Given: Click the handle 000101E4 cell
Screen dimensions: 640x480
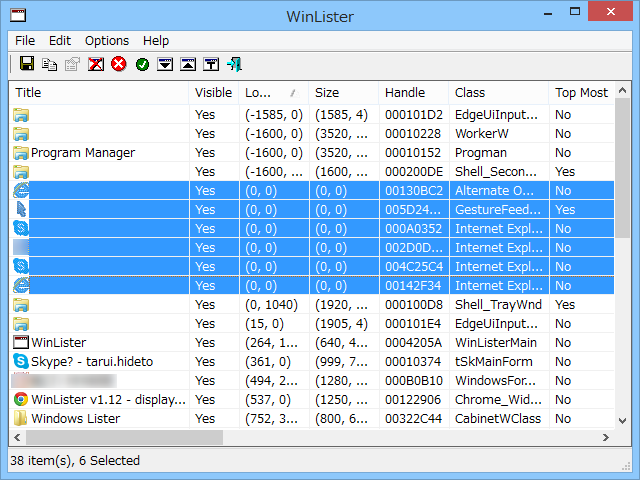Looking at the screenshot, I should 413,324.
